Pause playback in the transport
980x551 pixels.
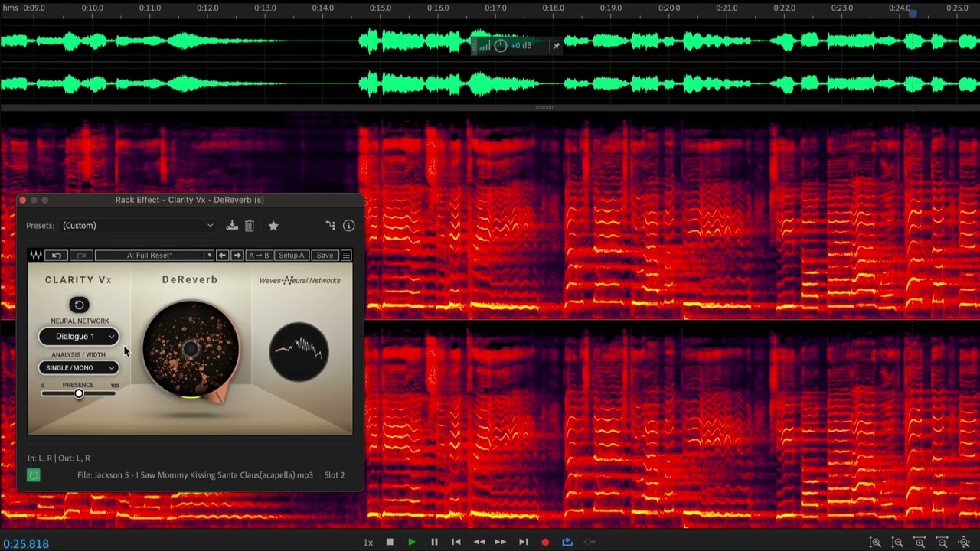click(x=434, y=542)
